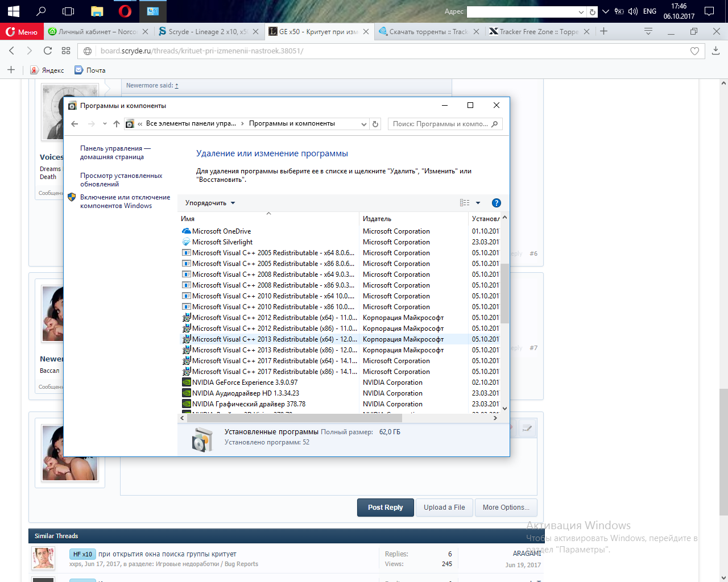728x582 pixels.
Task: Go up one level with the up arrow
Action: pos(117,124)
